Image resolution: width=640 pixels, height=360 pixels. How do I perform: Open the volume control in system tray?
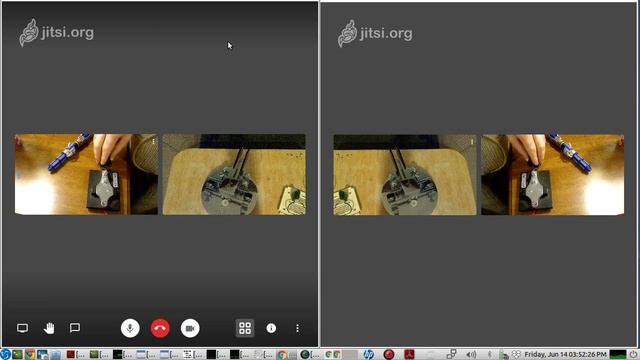[471, 354]
